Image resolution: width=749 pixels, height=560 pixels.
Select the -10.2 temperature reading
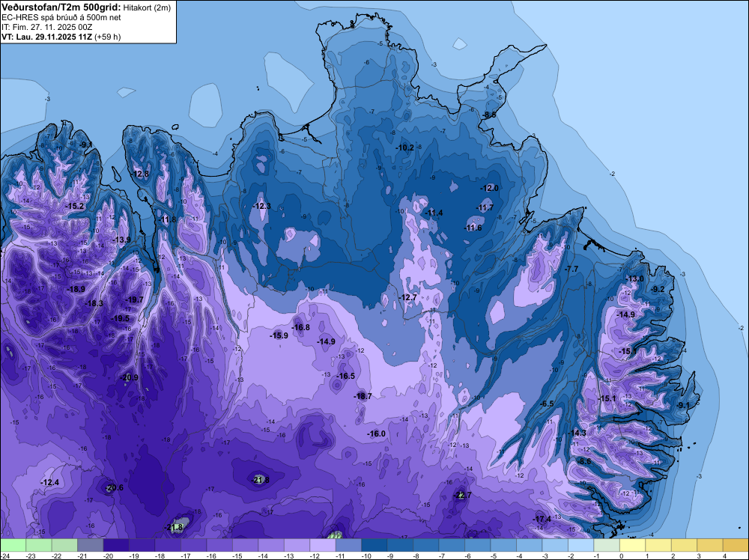pos(405,148)
